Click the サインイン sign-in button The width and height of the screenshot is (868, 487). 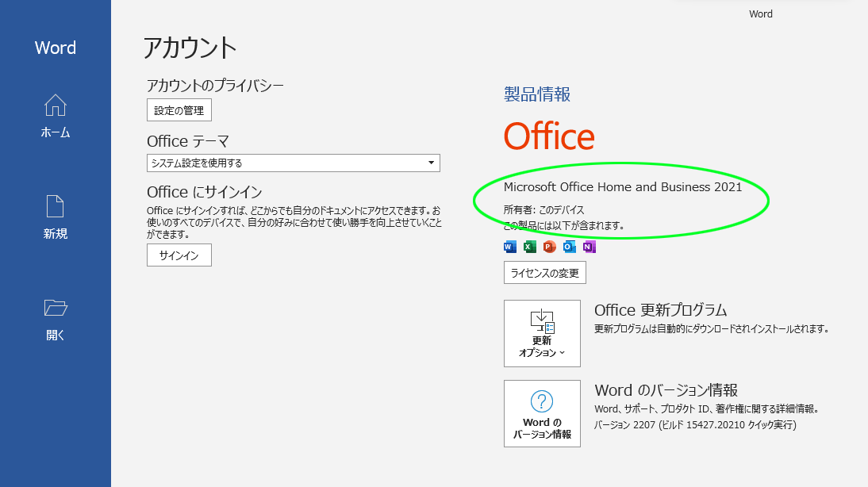(179, 255)
